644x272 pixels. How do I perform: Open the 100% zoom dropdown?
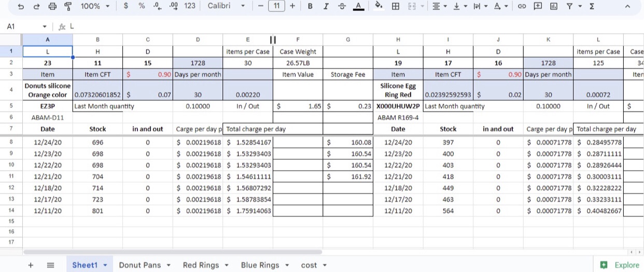(95, 6)
